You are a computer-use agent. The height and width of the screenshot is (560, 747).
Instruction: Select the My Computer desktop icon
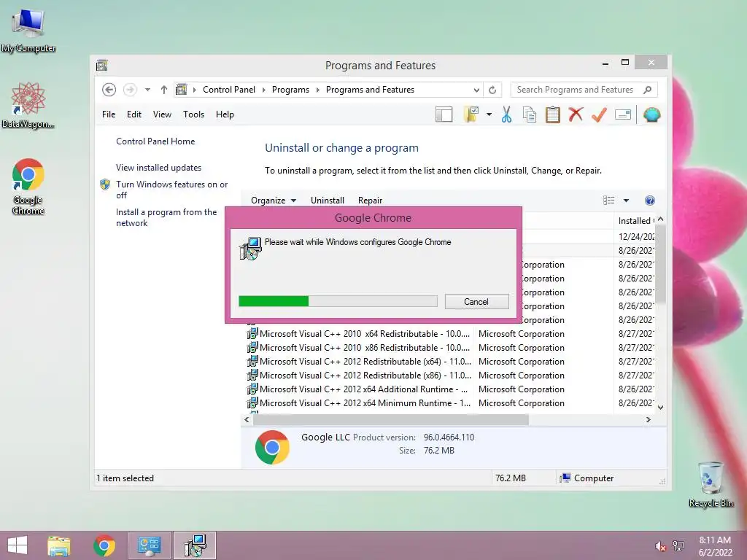[28, 31]
